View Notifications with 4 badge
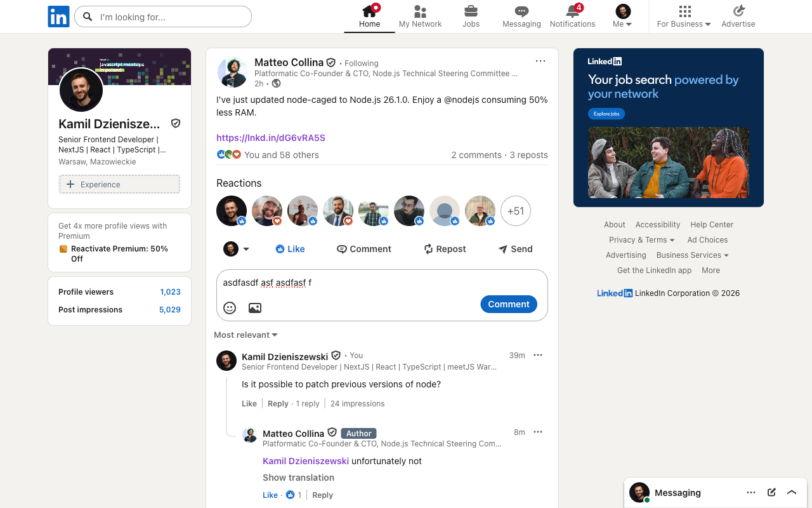The width and height of the screenshot is (812, 508). point(572,17)
